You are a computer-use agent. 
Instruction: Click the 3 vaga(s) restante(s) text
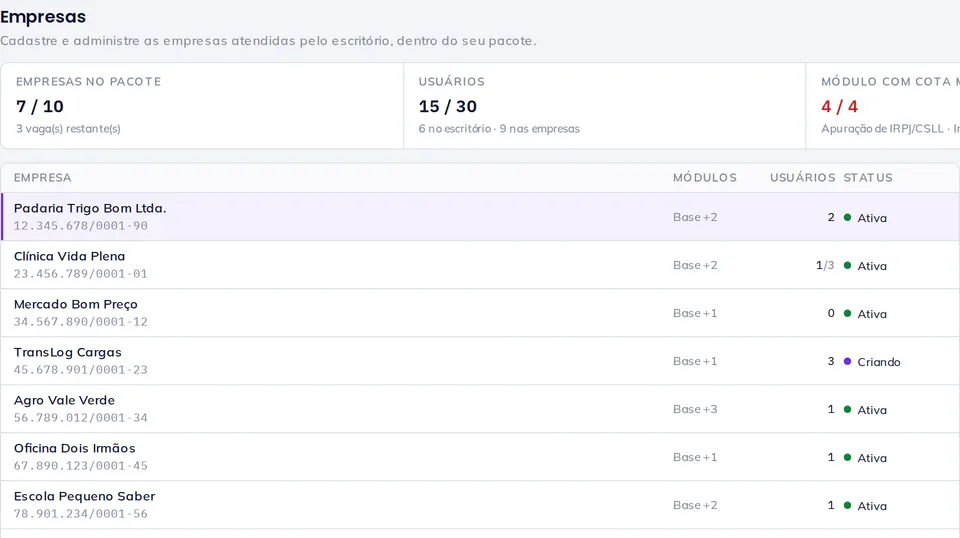68,129
